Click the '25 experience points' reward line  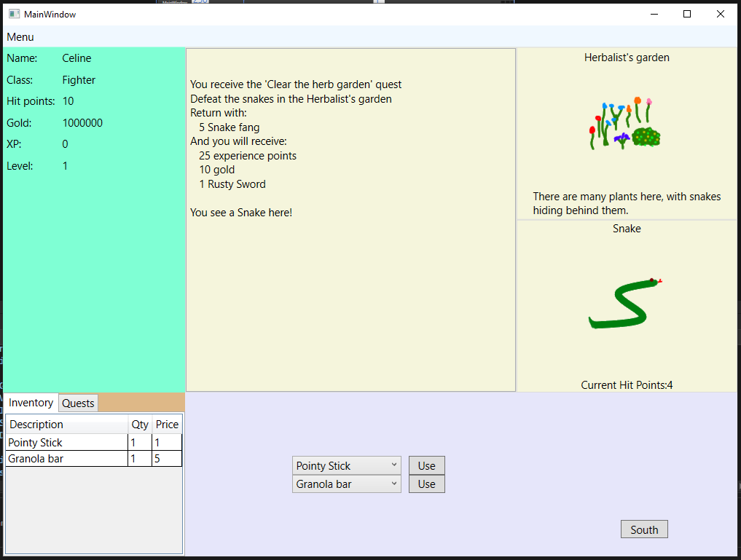point(248,156)
